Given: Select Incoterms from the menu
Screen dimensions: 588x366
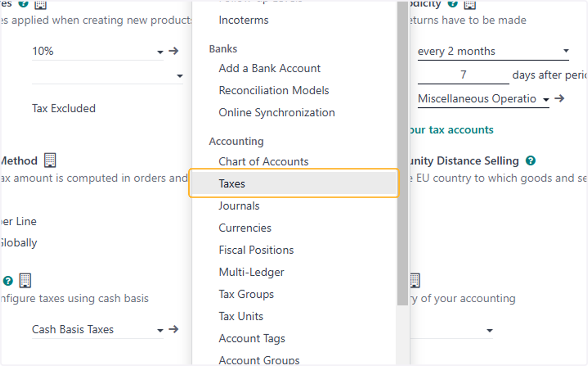Looking at the screenshot, I should click(x=244, y=20).
